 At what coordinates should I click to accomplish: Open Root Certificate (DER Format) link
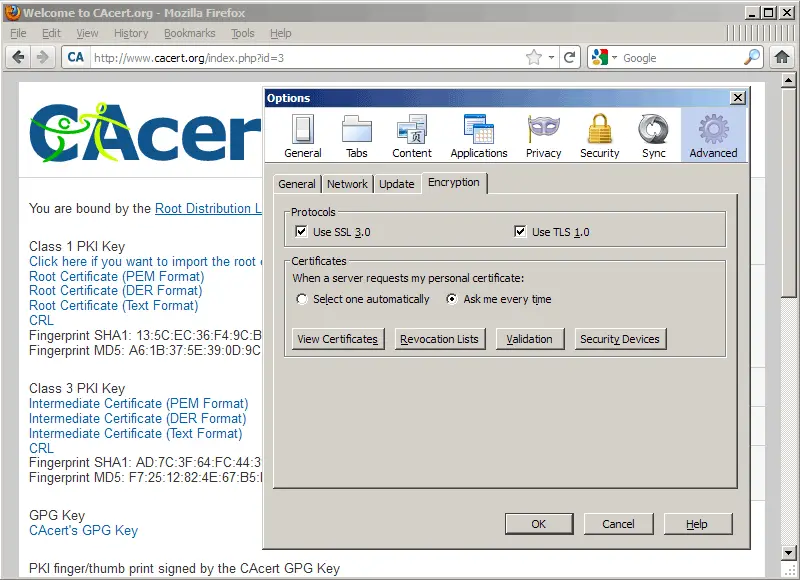coord(115,291)
